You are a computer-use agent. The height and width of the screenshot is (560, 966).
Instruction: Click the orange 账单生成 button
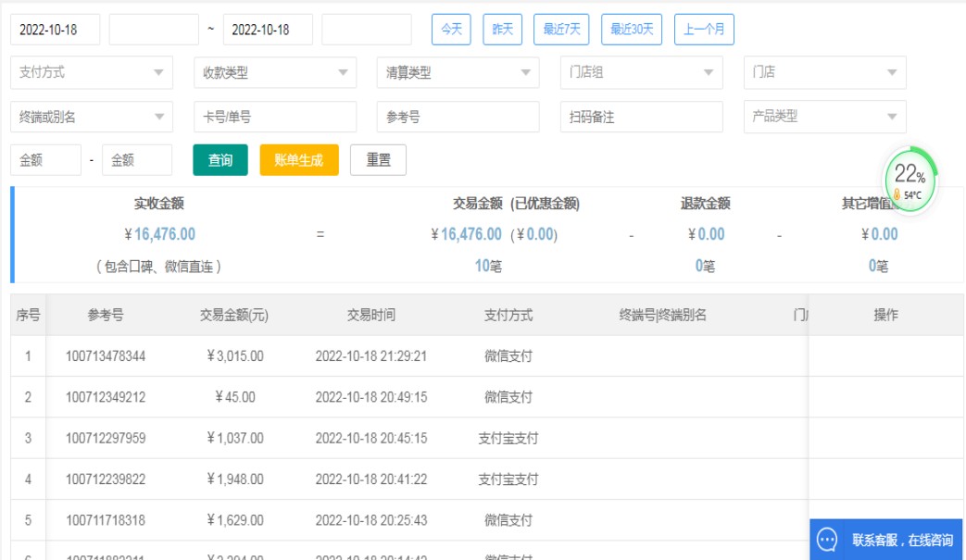pyautogui.click(x=299, y=160)
